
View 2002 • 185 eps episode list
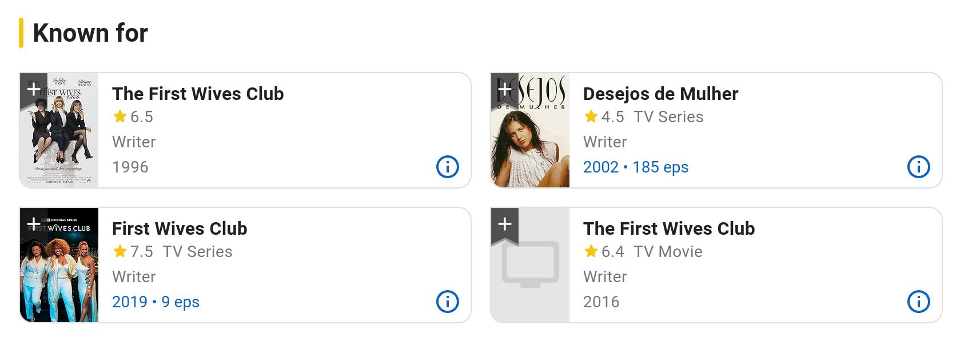(x=635, y=167)
